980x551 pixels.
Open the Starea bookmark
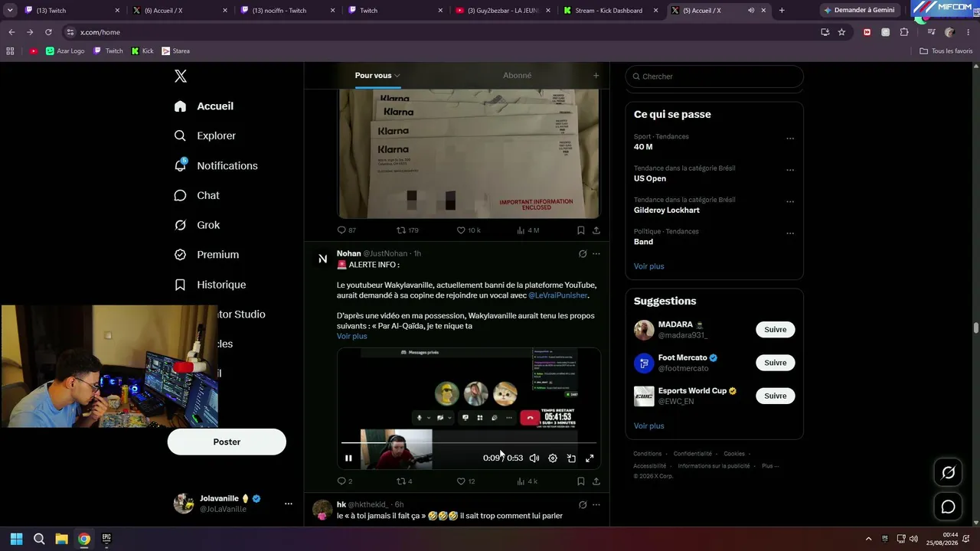pyautogui.click(x=176, y=51)
